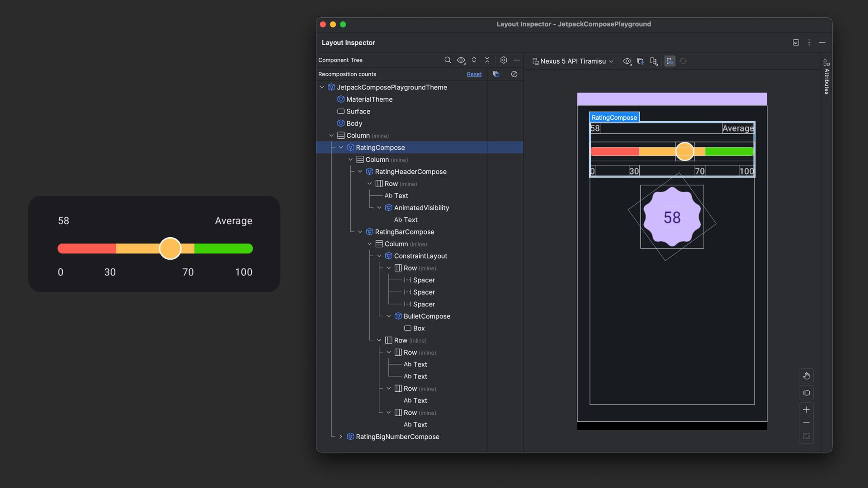Click the snapshot export tree icon
The height and width of the screenshot is (488, 868).
point(654,61)
